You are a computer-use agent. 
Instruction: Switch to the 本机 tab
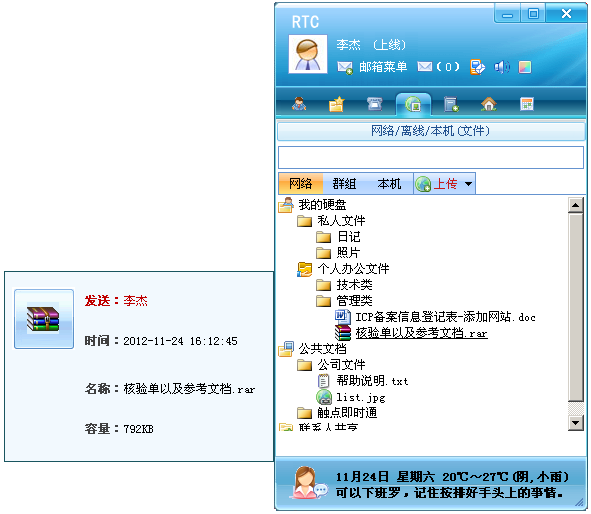pos(389,184)
